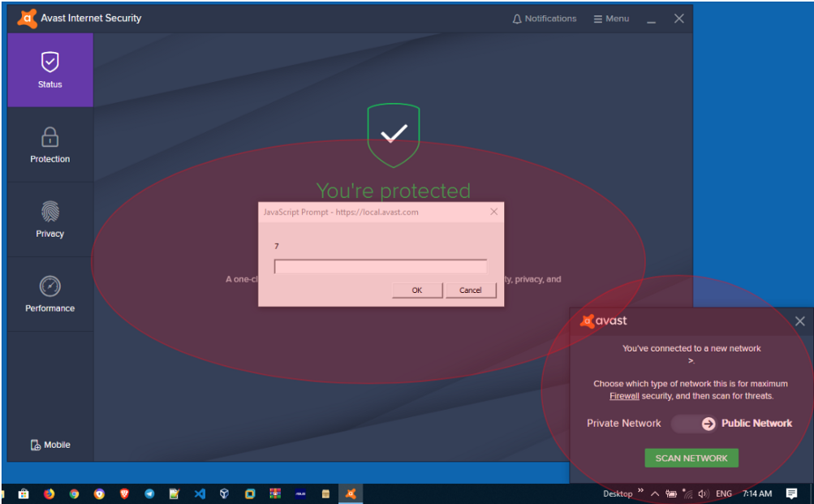Screen dimensions: 814x504
Task: Go to the Privacy fingerprint section
Action: [50, 219]
